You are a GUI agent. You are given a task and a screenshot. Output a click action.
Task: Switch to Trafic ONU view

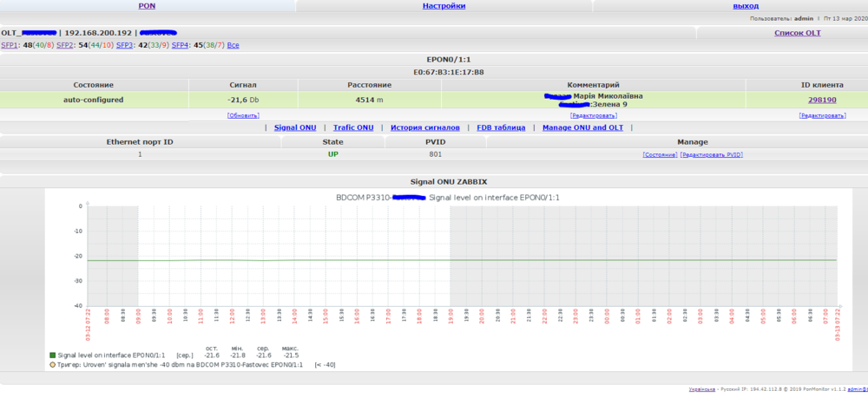click(353, 127)
